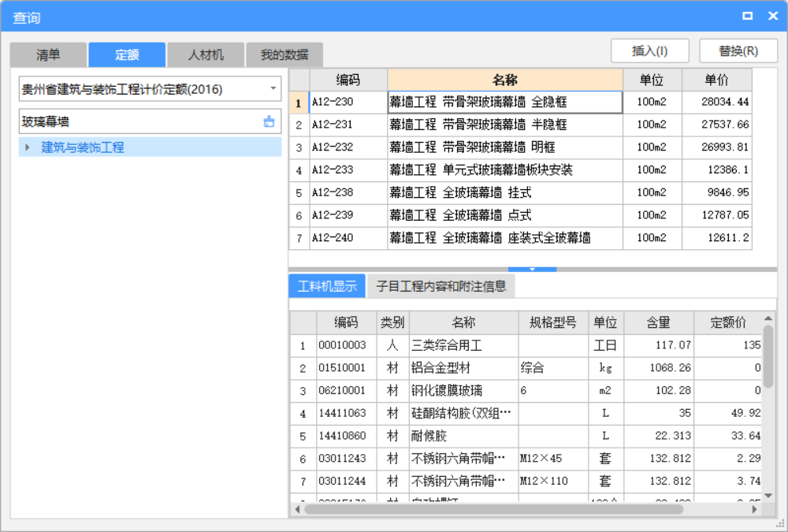
Task: Select the 带骨架玻璃幕墙 半隐框 row
Action: click(x=521, y=125)
